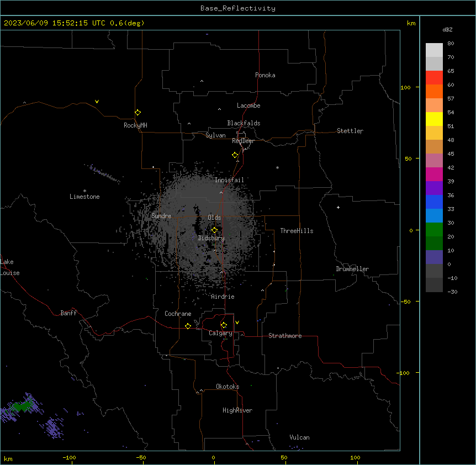Pick the red 65 dBZ legend swatch
Screen dimensions: 476x465
coord(434,77)
